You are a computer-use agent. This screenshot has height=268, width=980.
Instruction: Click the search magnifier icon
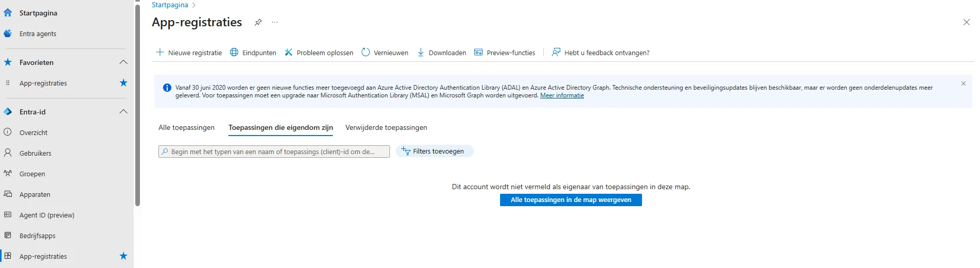(x=165, y=152)
